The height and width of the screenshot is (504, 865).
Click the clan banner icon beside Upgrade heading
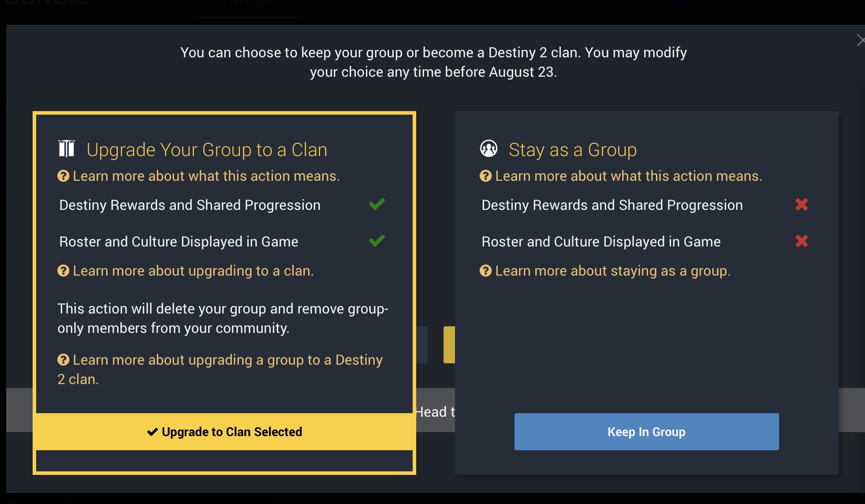[x=67, y=149]
